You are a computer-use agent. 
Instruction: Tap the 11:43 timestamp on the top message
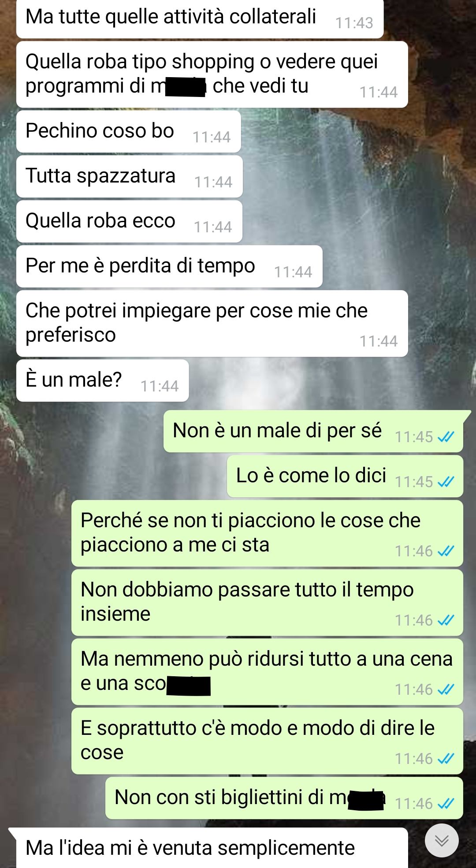point(354,23)
